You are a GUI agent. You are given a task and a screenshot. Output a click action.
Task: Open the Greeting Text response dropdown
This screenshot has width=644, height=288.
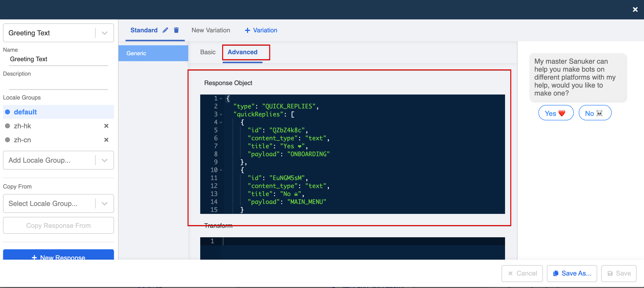(x=59, y=33)
